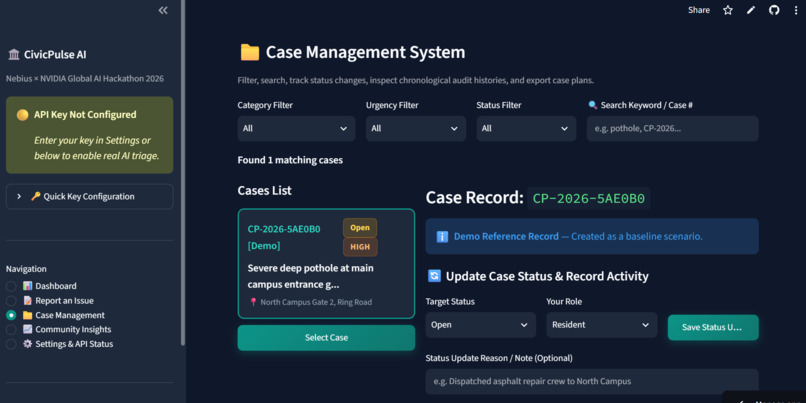Collapse the sidebar with double chevron
The height and width of the screenshot is (403, 806).
163,10
